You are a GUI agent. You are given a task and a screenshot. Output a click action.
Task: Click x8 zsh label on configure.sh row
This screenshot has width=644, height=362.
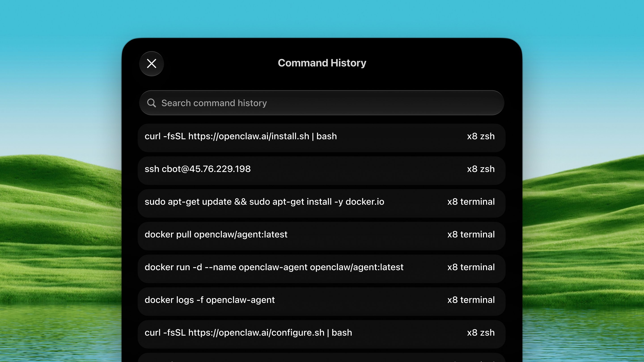pos(481,333)
